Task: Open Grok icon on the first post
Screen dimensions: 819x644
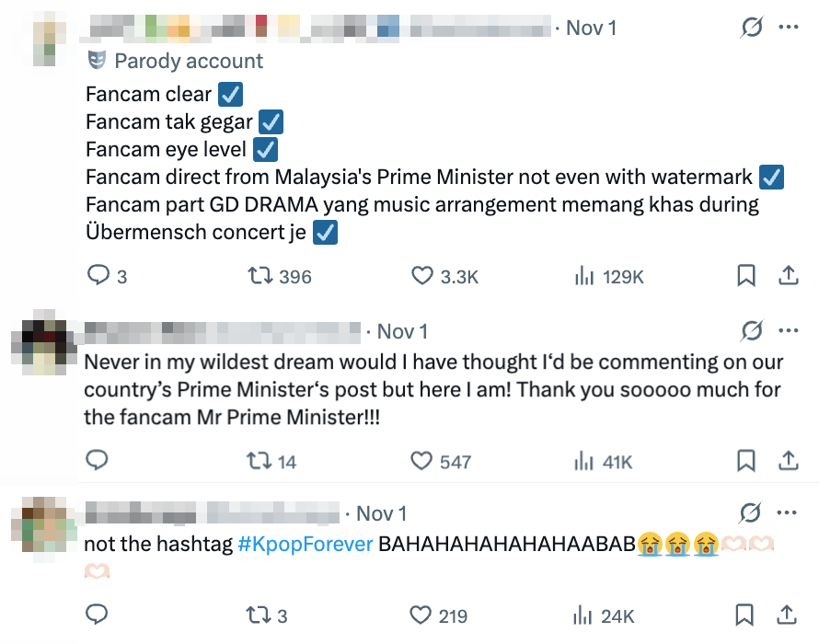Action: 752,28
